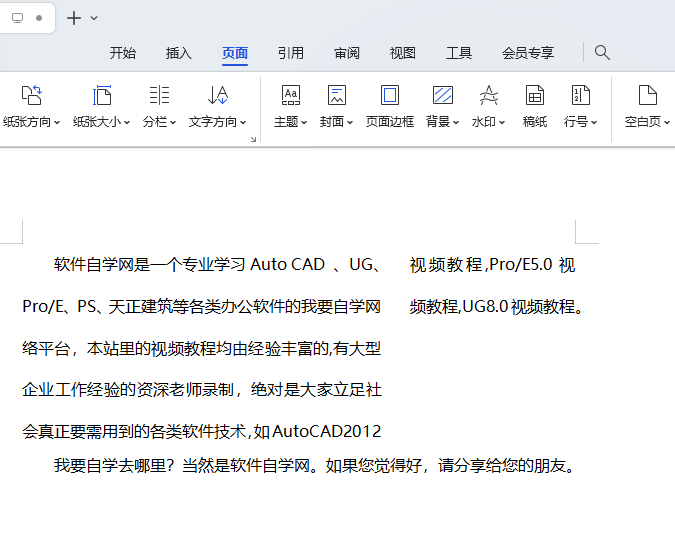Click the 行号 (line numbers) icon
The width and height of the screenshot is (675, 535).
[580, 95]
